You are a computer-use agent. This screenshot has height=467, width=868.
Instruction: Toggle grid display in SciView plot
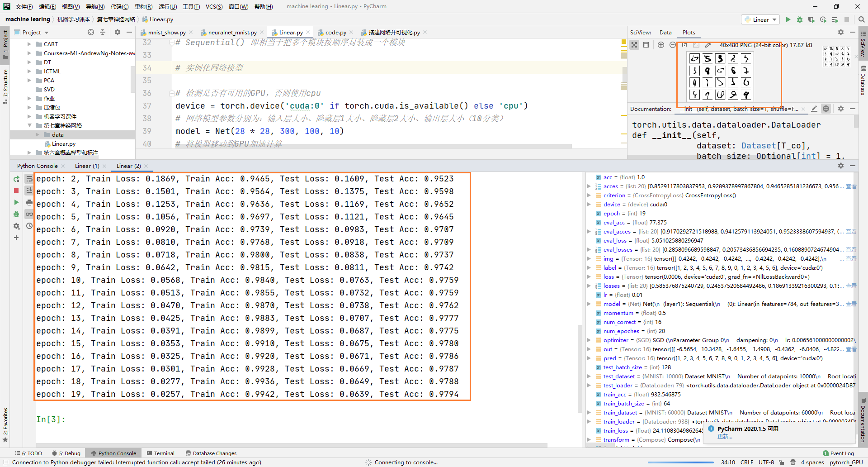[646, 45]
